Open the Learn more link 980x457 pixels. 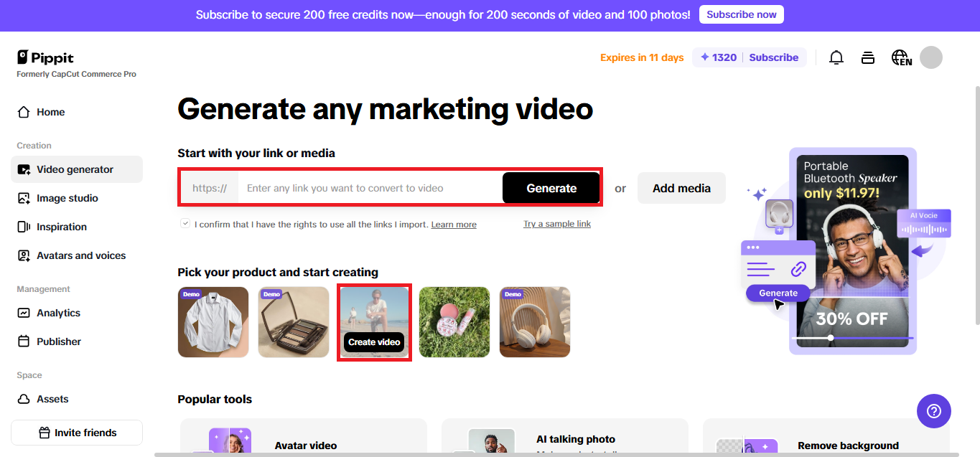tap(454, 225)
